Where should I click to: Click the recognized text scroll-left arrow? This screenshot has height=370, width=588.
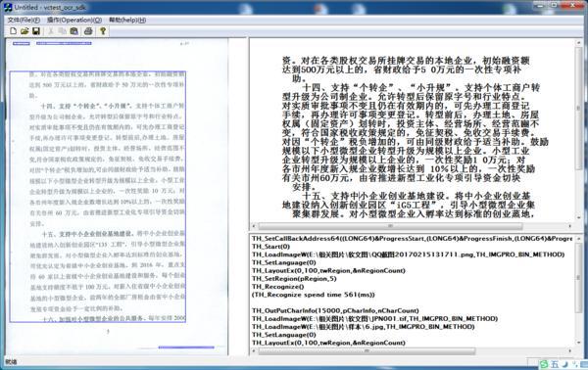click(254, 226)
